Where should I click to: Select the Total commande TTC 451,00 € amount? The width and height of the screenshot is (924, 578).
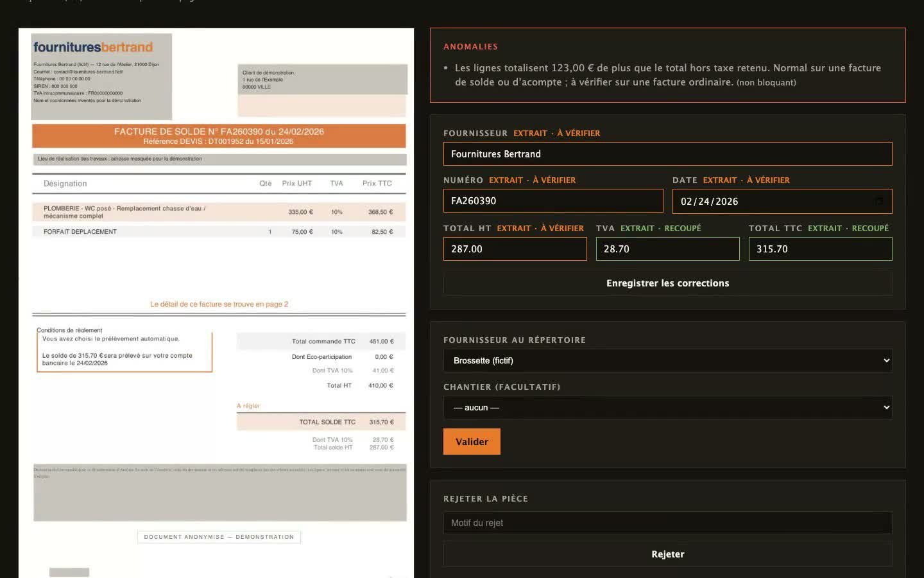tap(381, 342)
